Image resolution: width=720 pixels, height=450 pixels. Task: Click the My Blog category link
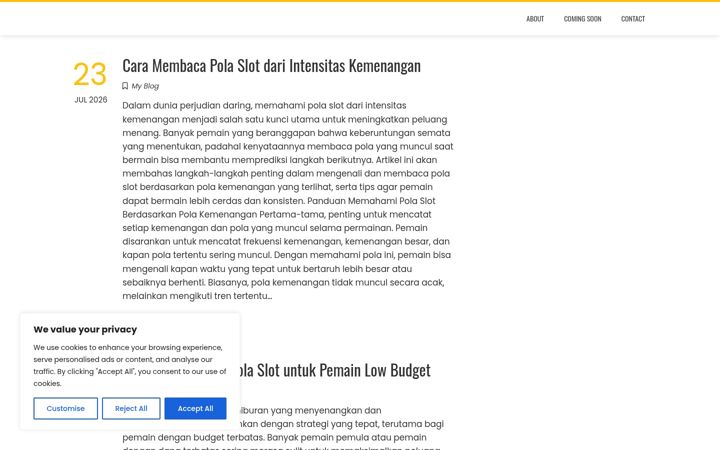145,86
